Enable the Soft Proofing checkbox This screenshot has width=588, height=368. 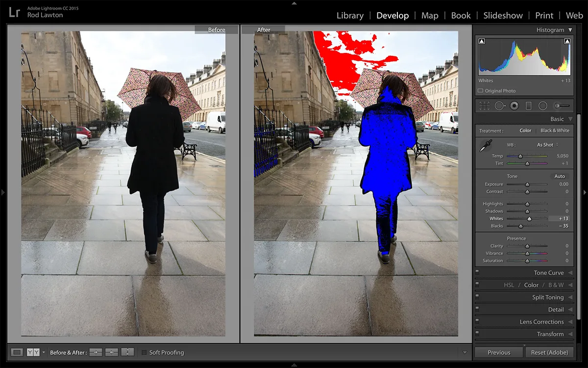144,352
